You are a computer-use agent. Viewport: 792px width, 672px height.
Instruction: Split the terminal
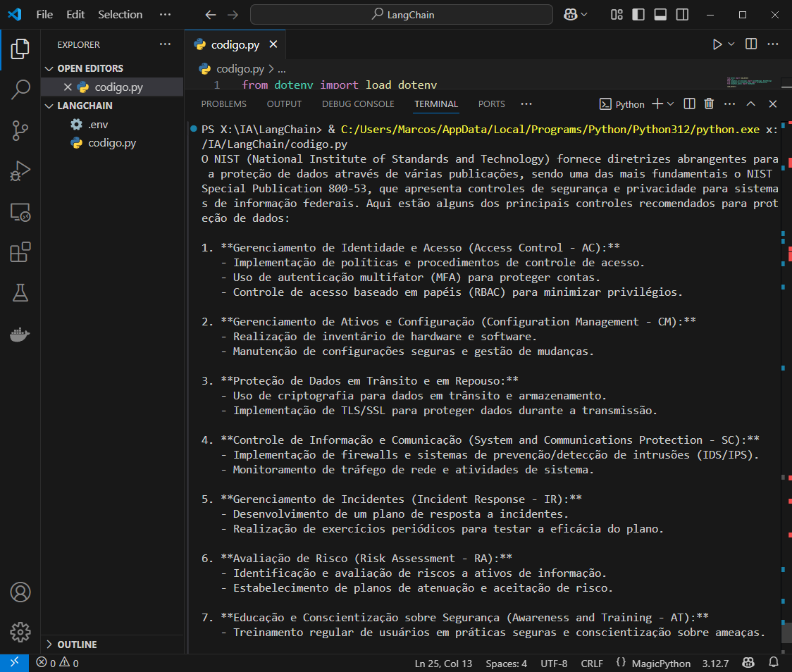click(x=689, y=104)
